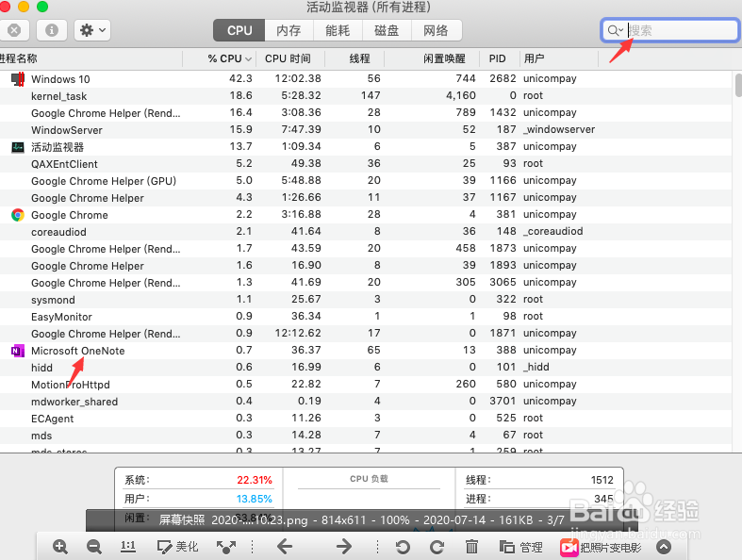This screenshot has height=560, width=742.
Task: Switch to the 内存 tab
Action: coord(289,31)
